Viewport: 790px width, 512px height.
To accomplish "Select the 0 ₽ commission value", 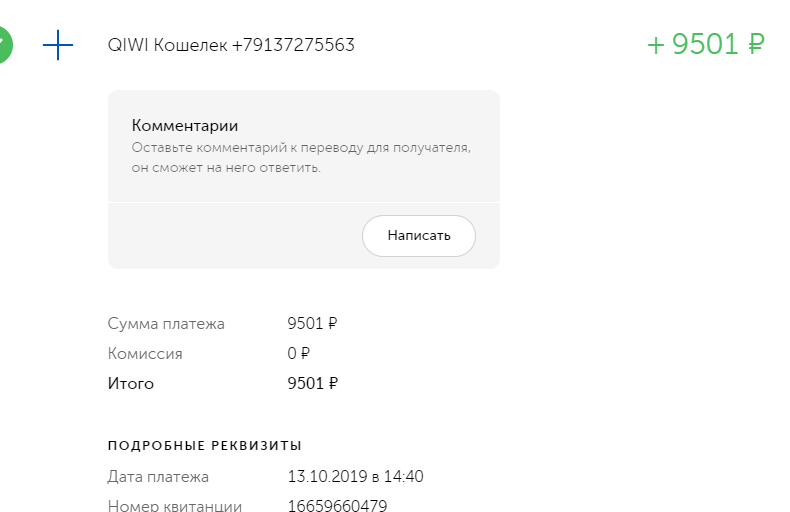I will tap(298, 354).
